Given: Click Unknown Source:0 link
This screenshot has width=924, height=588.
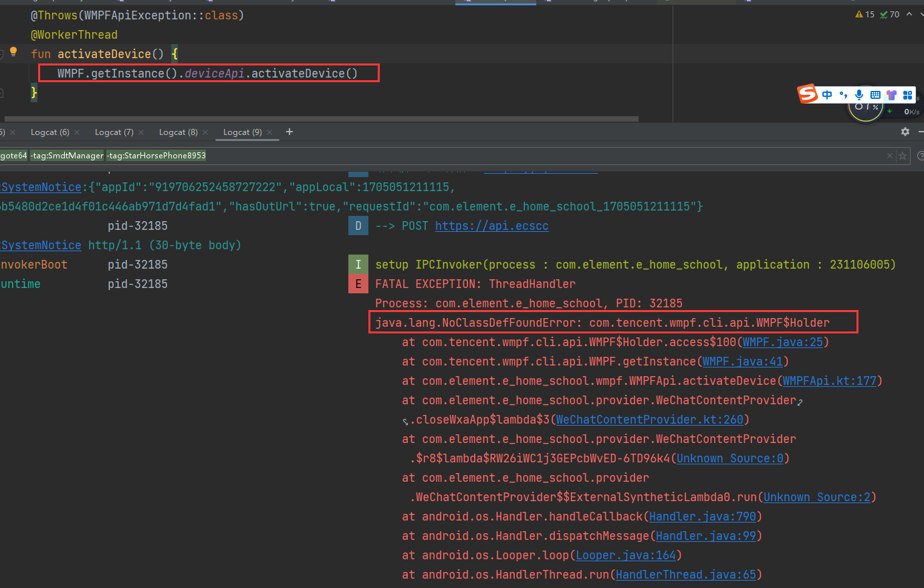Looking at the screenshot, I should 730,458.
